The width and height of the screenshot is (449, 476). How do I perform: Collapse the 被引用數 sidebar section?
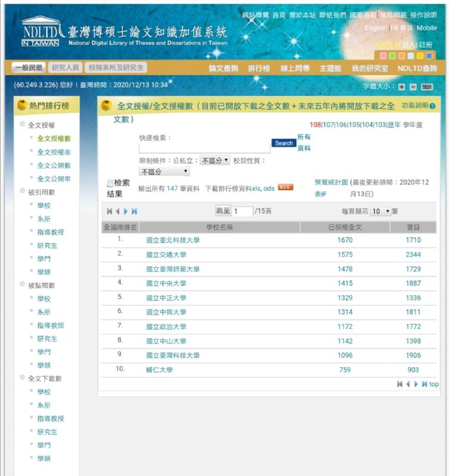coord(22,190)
